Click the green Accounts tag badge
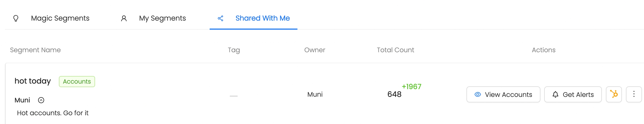Viewport: 644px width, 124px height. click(77, 81)
